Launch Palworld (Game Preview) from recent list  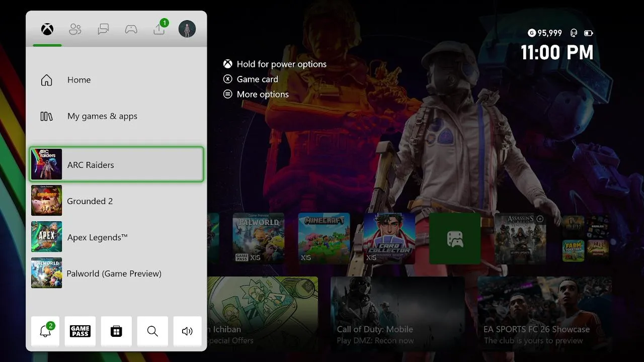click(117, 273)
